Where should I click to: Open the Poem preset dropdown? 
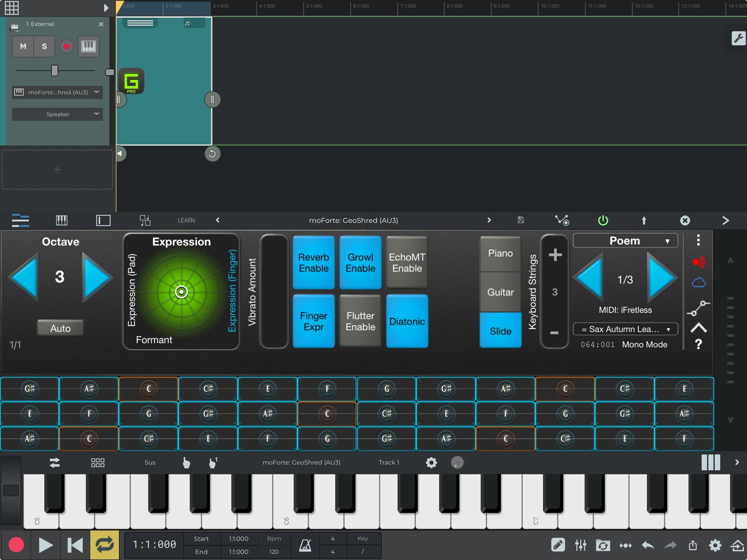tap(625, 241)
